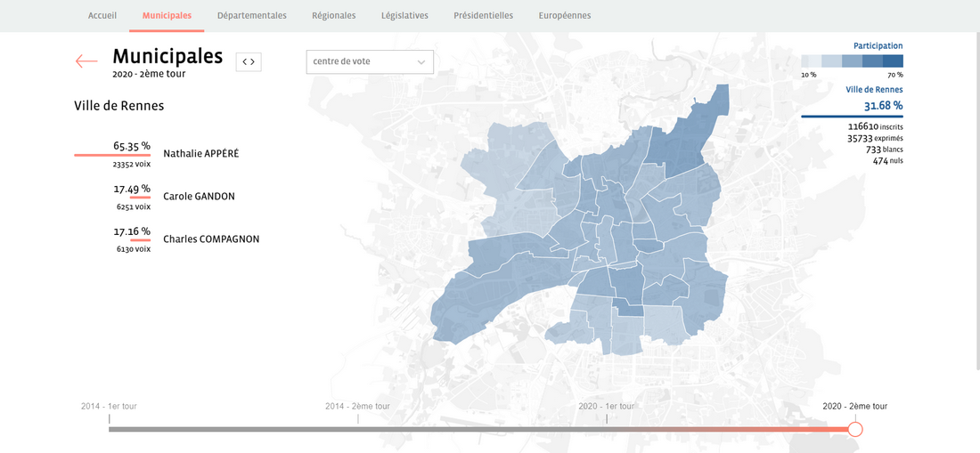Select candidate Carole GANDON
The width and height of the screenshot is (980, 453).
199,196
